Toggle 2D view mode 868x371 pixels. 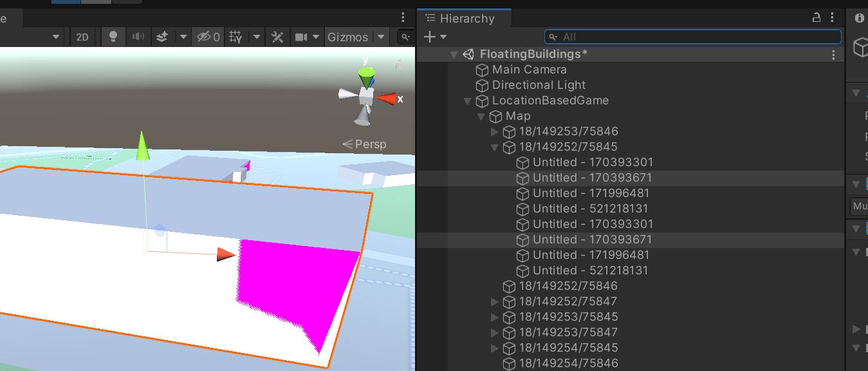[82, 37]
